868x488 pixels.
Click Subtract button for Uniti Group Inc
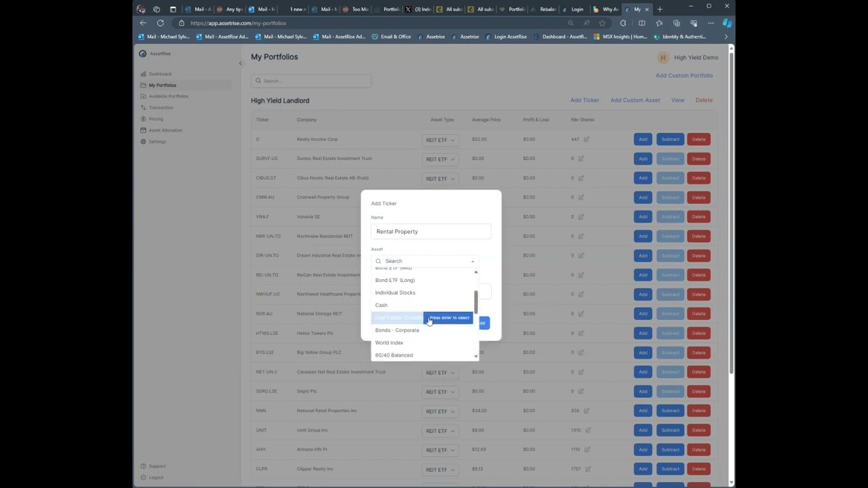click(x=670, y=430)
